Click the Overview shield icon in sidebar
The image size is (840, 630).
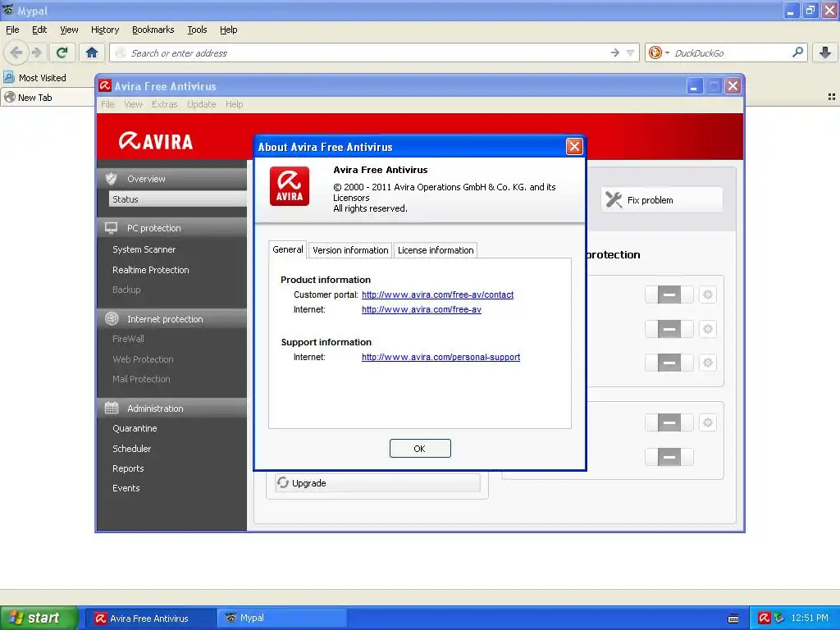[x=112, y=179]
